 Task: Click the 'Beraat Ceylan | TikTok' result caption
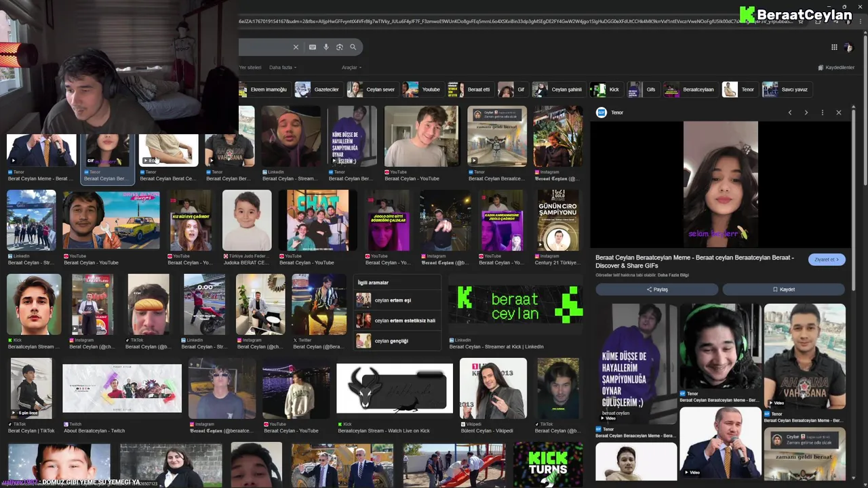tap(31, 430)
